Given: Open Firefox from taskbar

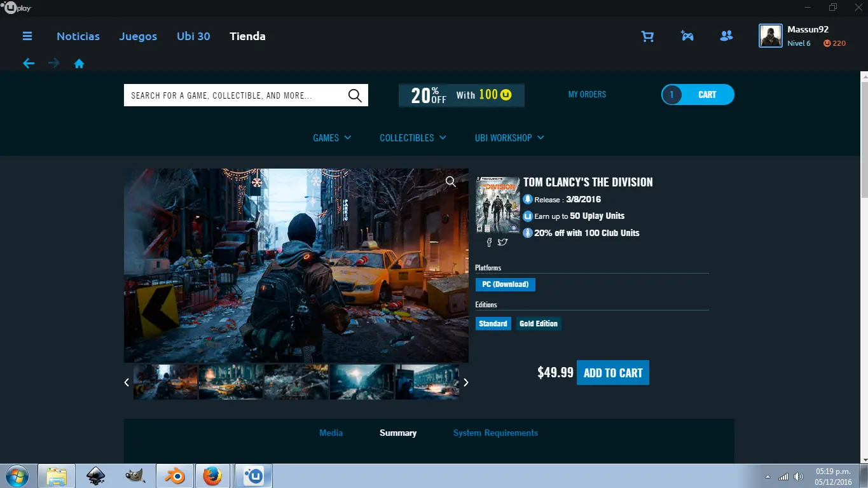Looking at the screenshot, I should coord(213,476).
